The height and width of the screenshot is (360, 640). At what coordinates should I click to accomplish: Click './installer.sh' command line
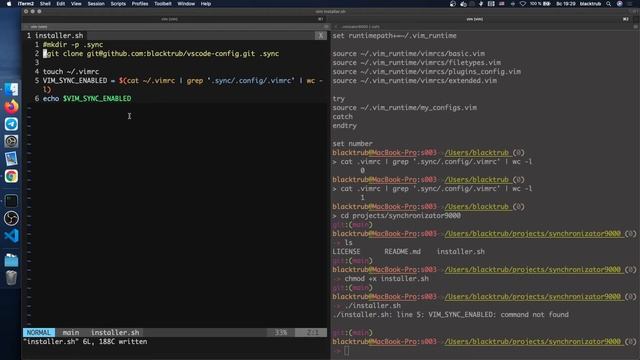pyautogui.click(x=372, y=305)
